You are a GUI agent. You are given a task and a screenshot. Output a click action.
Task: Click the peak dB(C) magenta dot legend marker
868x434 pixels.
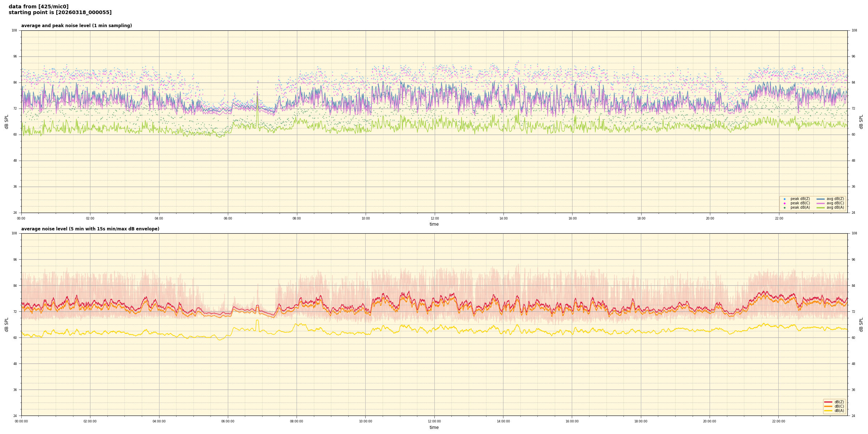coord(784,203)
